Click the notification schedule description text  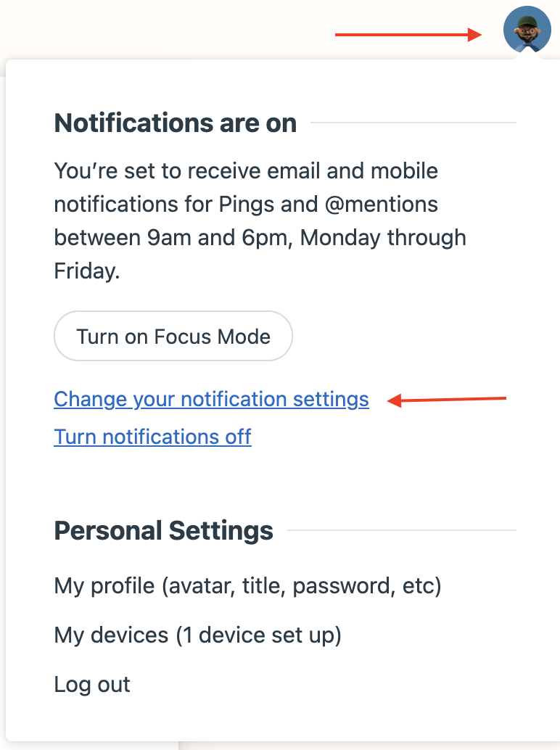pos(260,221)
